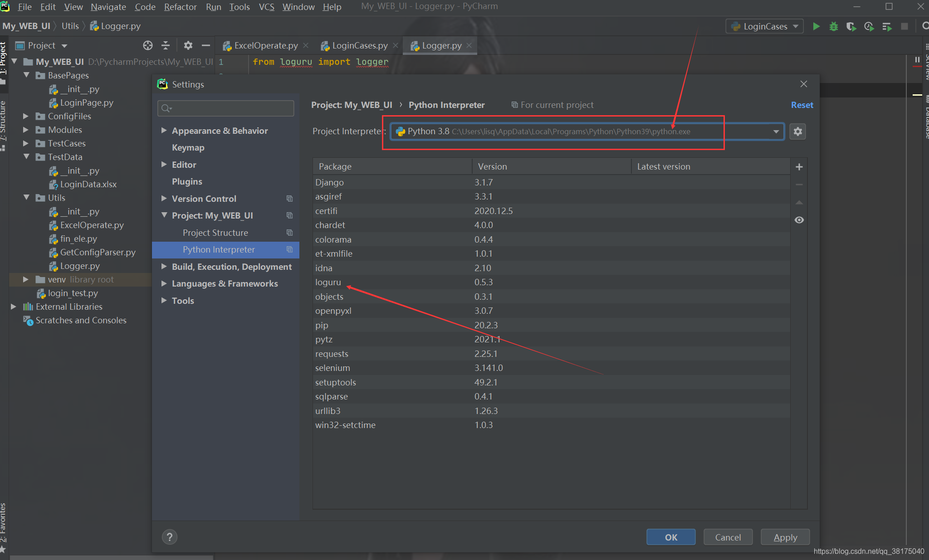Expand Tools settings section
Screen dimensions: 929x560
[x=164, y=301]
